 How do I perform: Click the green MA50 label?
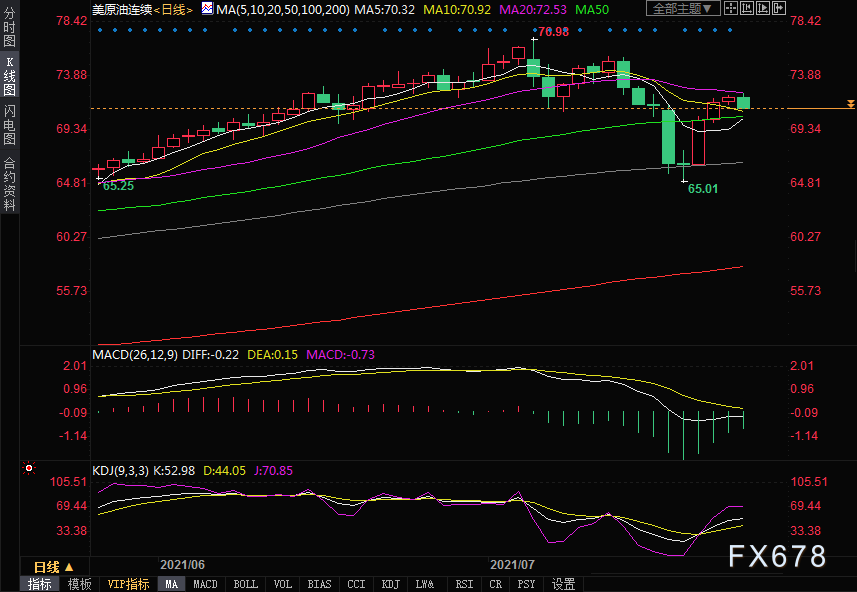[592, 9]
